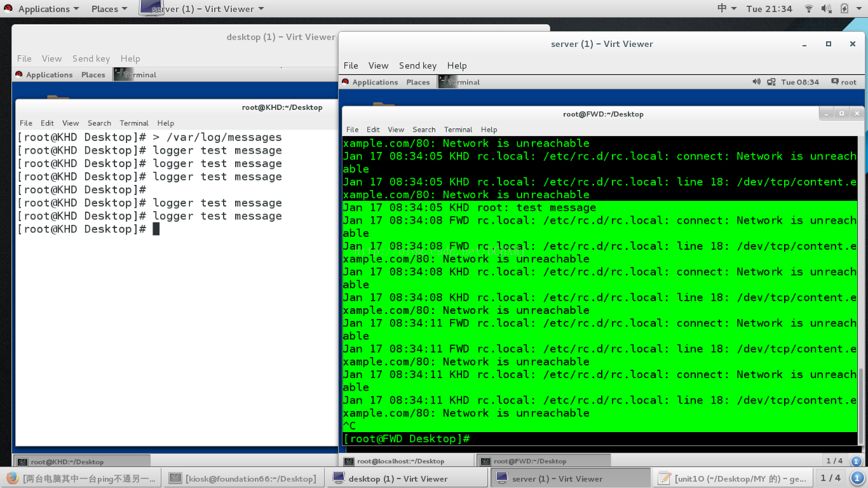Image resolution: width=868 pixels, height=488 pixels.
Task: Open Help menu of desktop (1) Virt Viewer
Action: [130, 58]
